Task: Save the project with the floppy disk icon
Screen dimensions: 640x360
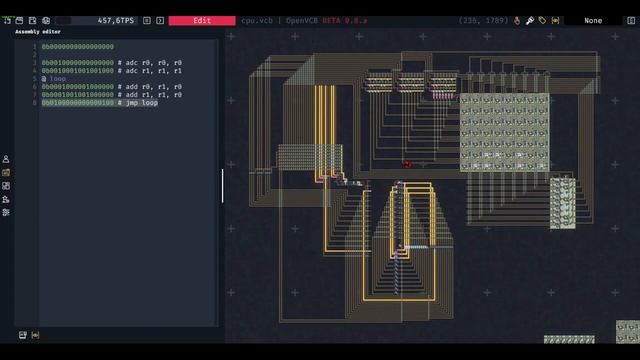Action: [33, 20]
